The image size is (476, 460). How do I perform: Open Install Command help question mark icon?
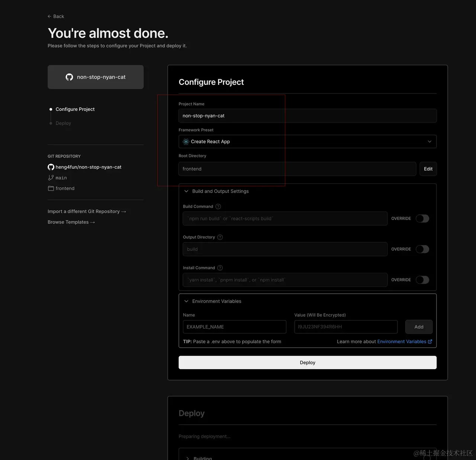point(220,268)
